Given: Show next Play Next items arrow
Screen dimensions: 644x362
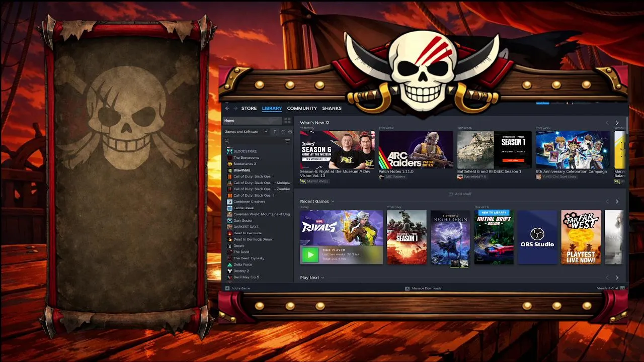Looking at the screenshot, I should pyautogui.click(x=617, y=278).
